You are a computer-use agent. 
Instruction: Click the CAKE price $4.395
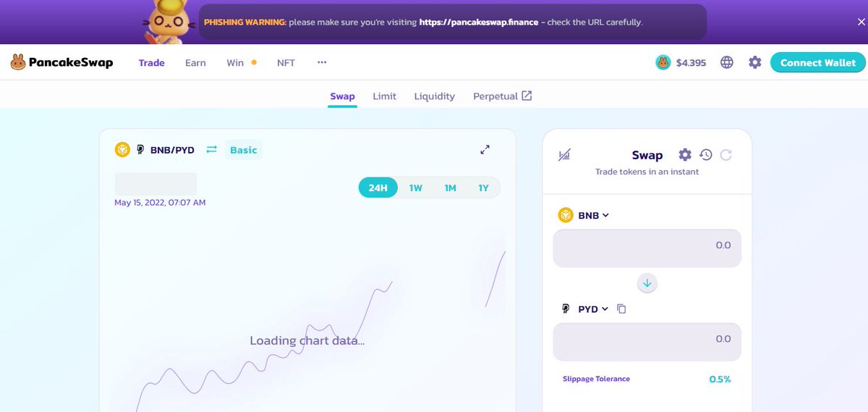coord(691,63)
